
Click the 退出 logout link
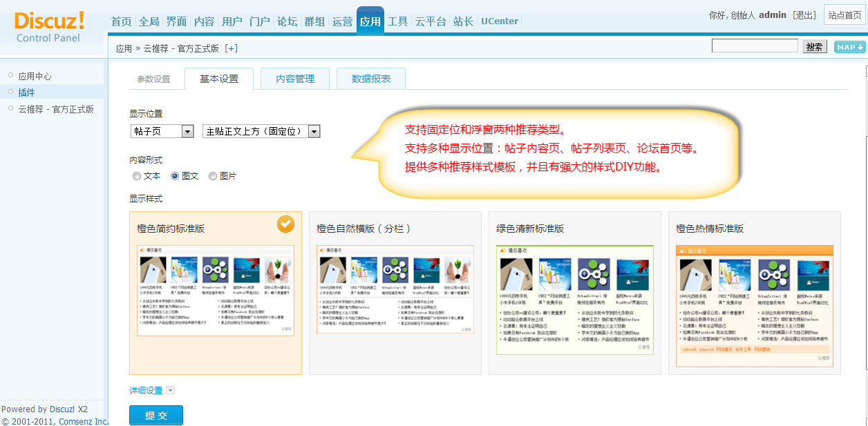[804, 15]
